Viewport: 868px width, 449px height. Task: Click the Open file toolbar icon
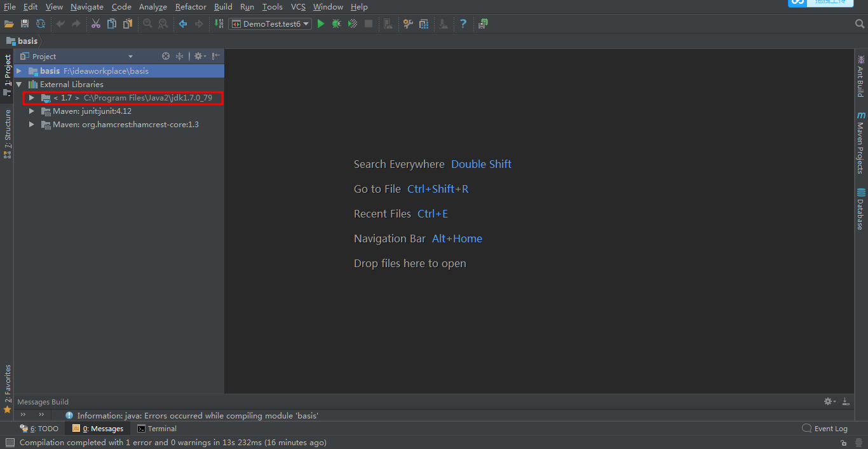pyautogui.click(x=9, y=24)
